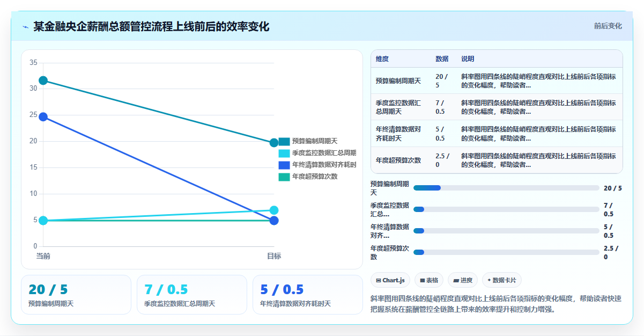Click the lightning icon beside the title
This screenshot has height=336, width=644.
(x=25, y=27)
